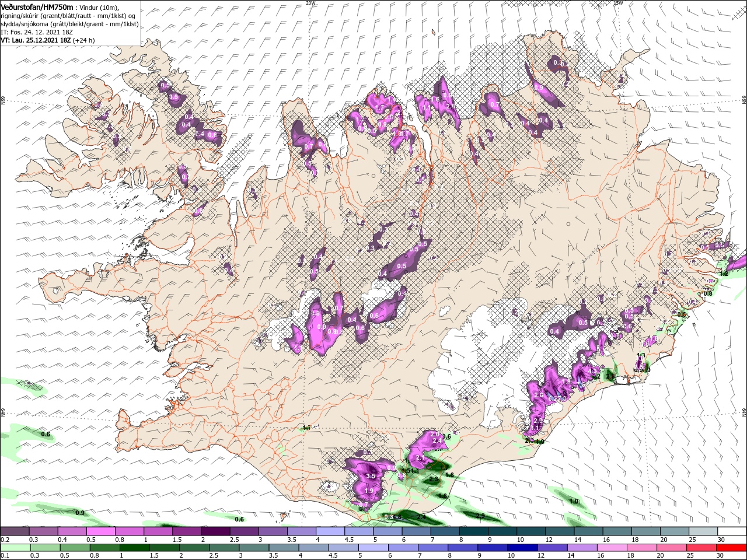The image size is (747, 560).
Task: Click the navy blue 10 swatch in rain scale
Action: point(522,548)
